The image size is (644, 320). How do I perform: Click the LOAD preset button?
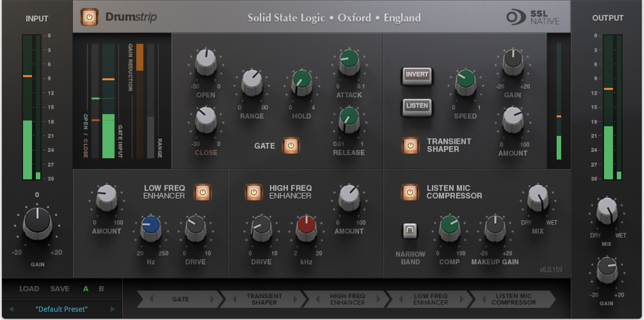coord(29,289)
